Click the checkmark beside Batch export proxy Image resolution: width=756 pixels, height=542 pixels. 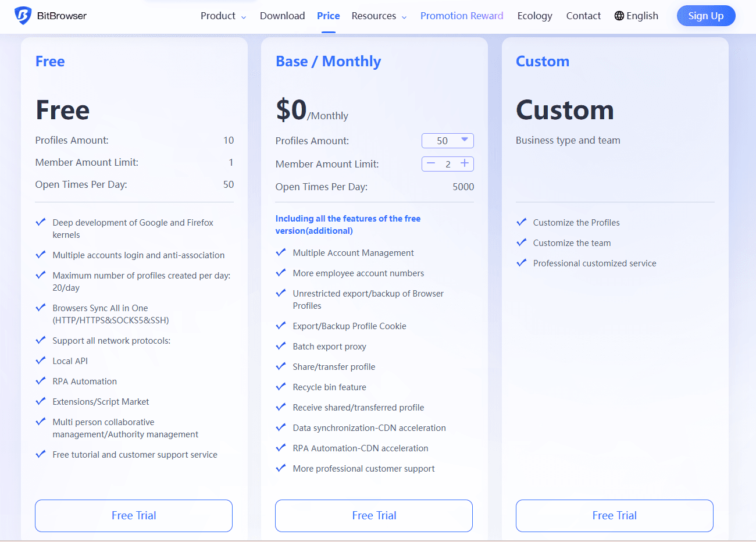pyautogui.click(x=281, y=346)
